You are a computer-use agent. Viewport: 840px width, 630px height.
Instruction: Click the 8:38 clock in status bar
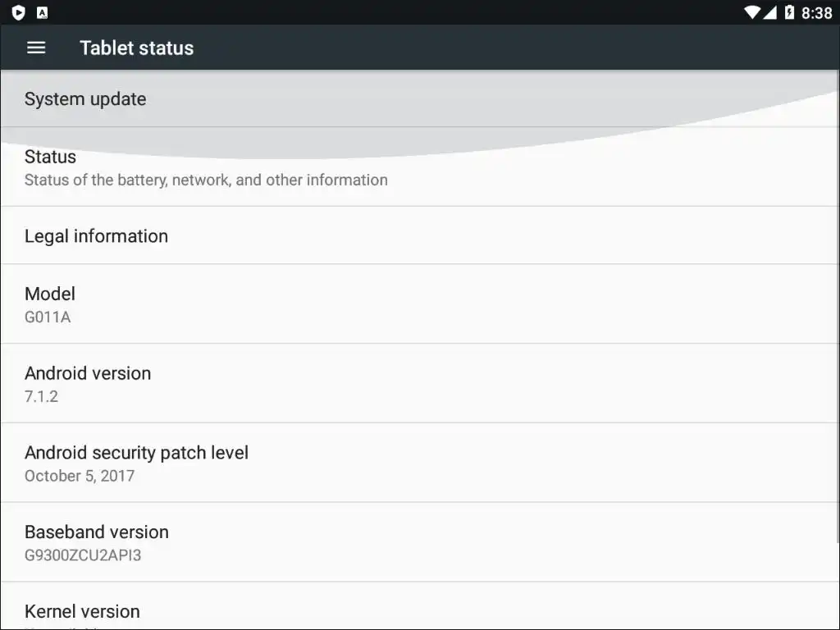tap(816, 12)
